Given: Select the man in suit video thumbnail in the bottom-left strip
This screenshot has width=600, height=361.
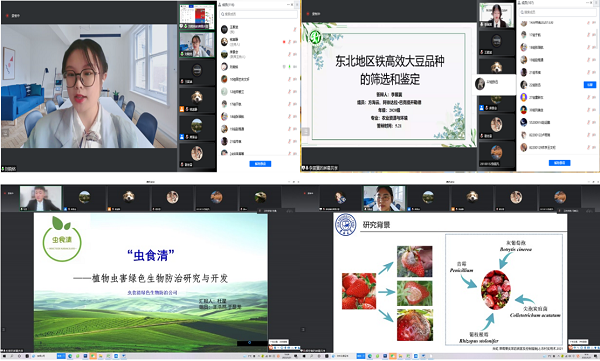Looking at the screenshot, I should tap(41, 198).
